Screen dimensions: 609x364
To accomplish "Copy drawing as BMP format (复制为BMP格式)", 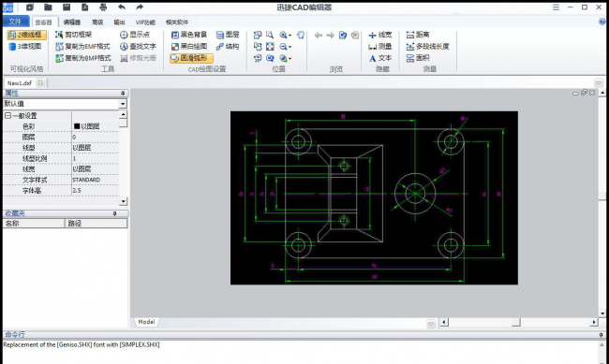I will click(x=83, y=58).
